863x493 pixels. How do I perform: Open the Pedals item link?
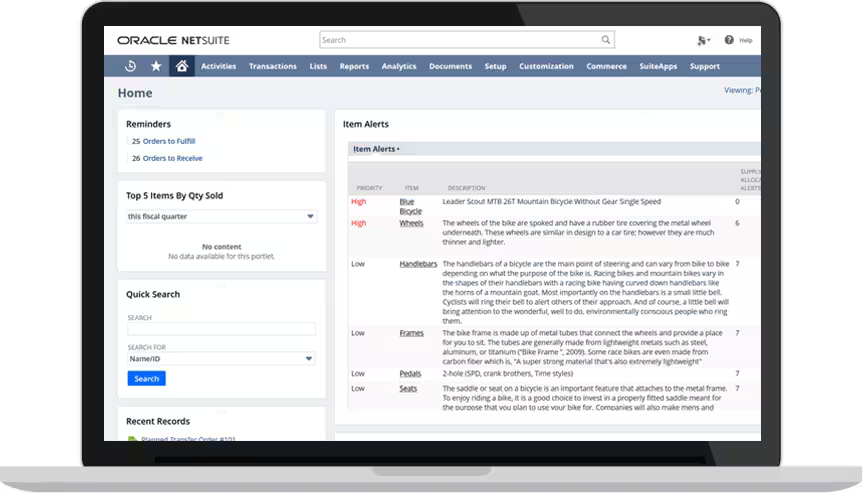click(410, 374)
